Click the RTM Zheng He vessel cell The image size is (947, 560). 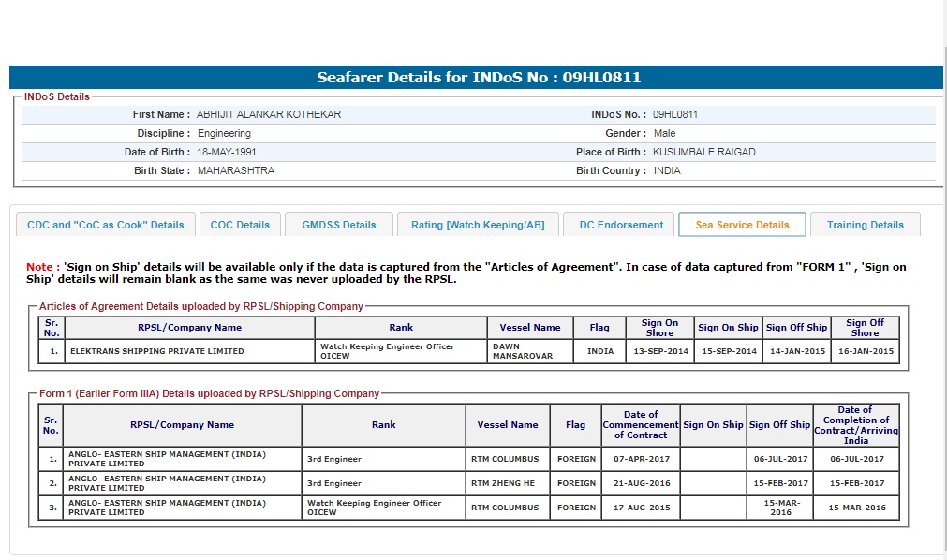506,483
